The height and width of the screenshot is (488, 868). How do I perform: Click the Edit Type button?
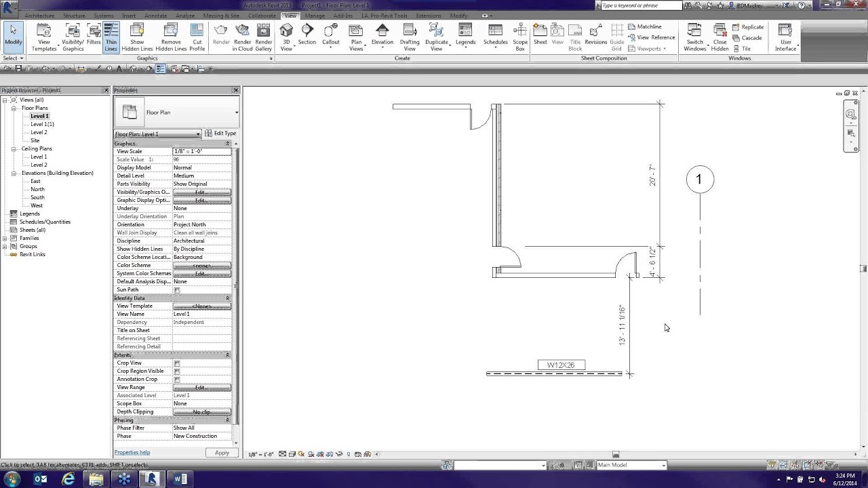click(x=221, y=134)
